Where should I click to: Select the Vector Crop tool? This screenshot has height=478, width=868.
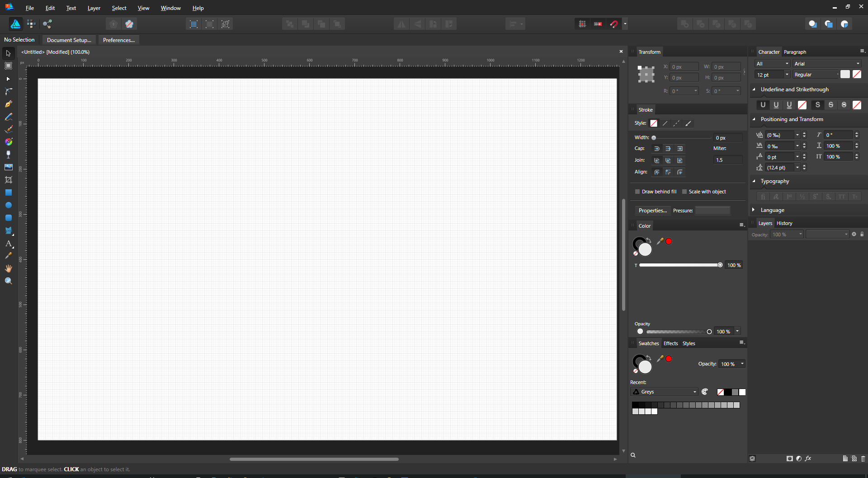pos(8,180)
